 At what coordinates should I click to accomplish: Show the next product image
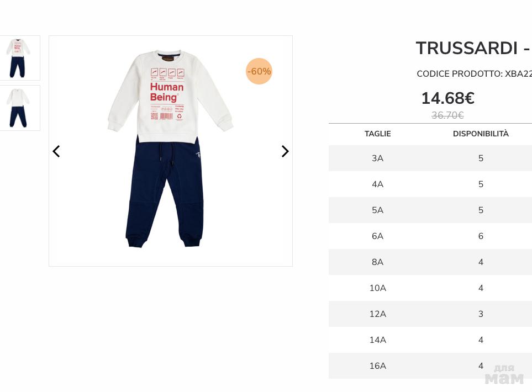[285, 151]
